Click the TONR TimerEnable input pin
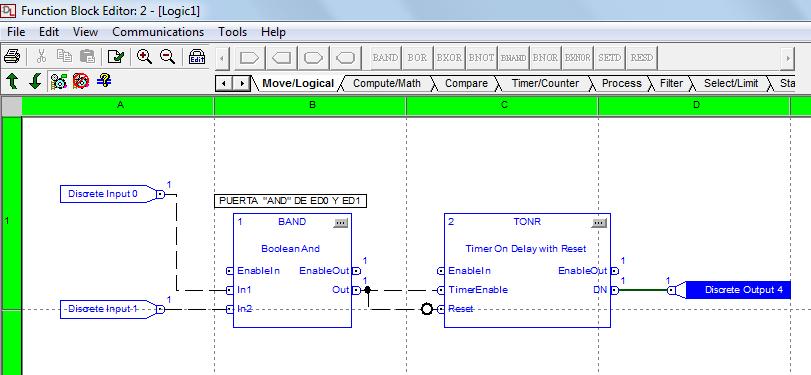The image size is (811, 375). (x=441, y=290)
